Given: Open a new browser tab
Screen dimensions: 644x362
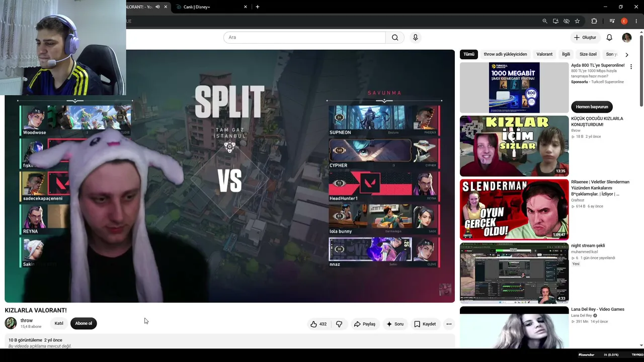Looking at the screenshot, I should click(x=258, y=7).
